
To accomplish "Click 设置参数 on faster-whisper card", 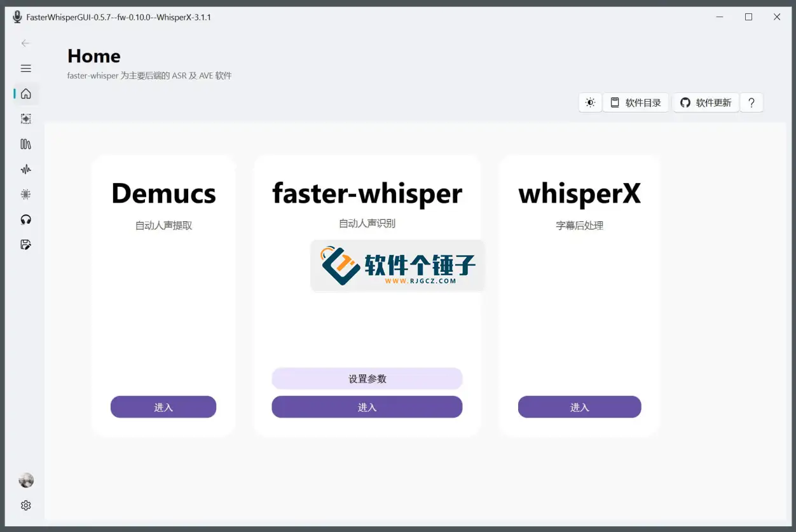I will 367,379.
